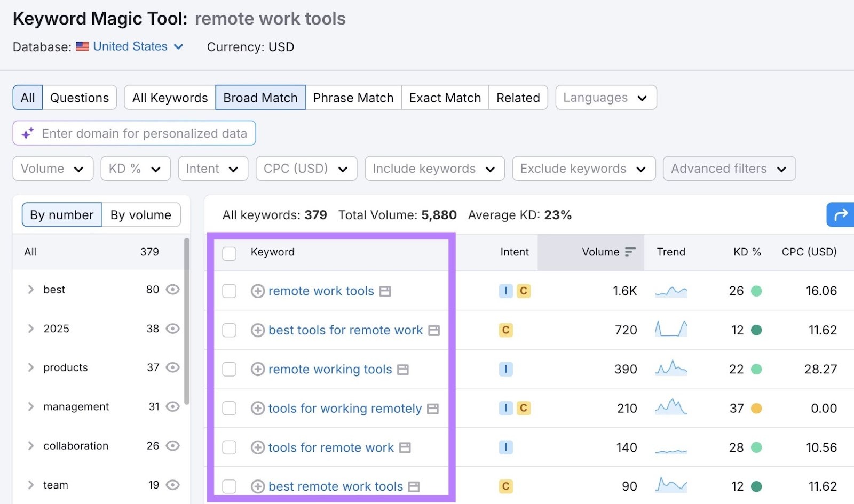Click the green KD difficulty dot for remote work tools
Screen dimensions: 854x504
point(757,291)
